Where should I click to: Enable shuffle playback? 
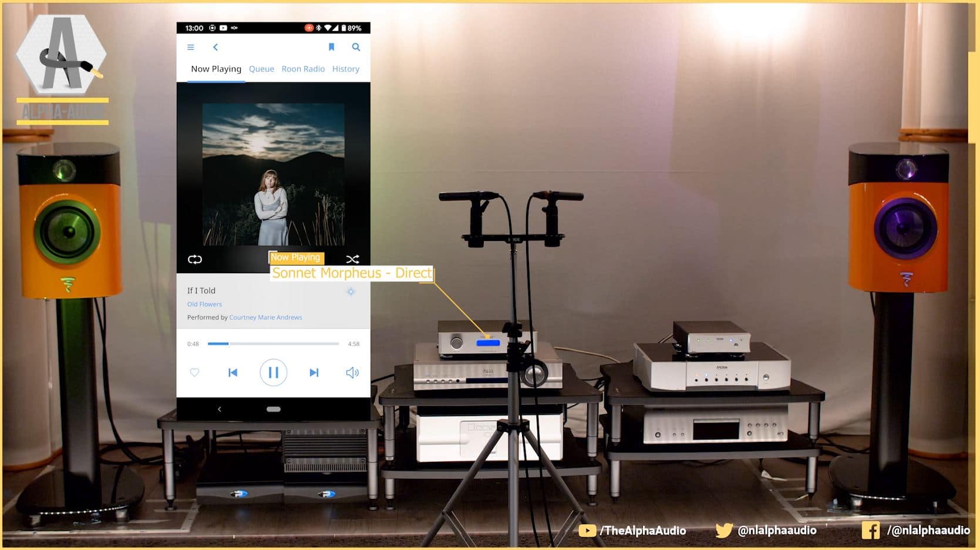pyautogui.click(x=352, y=259)
